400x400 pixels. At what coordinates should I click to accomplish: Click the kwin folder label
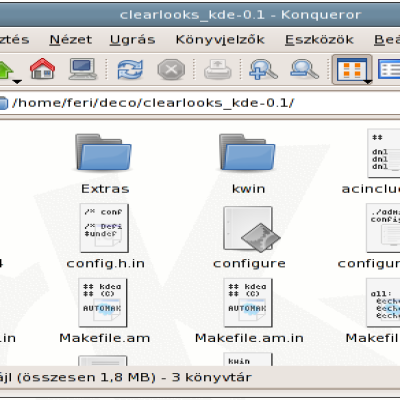click(x=249, y=189)
